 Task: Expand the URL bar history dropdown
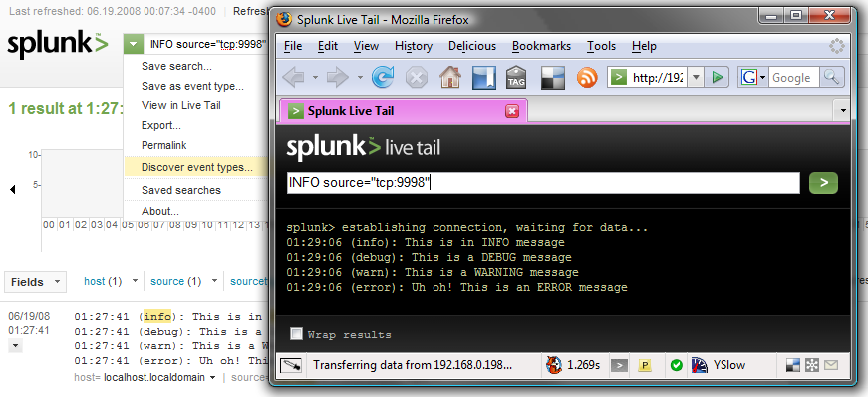697,77
